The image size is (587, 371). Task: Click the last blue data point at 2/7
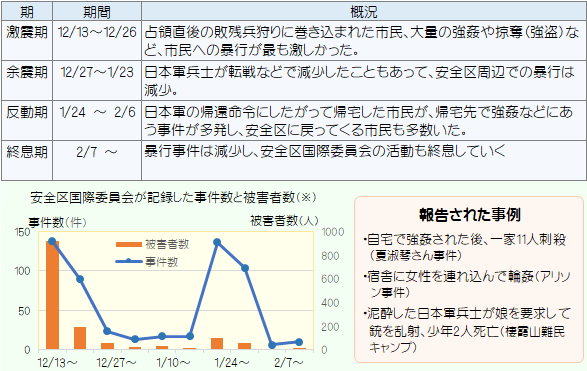point(299,342)
